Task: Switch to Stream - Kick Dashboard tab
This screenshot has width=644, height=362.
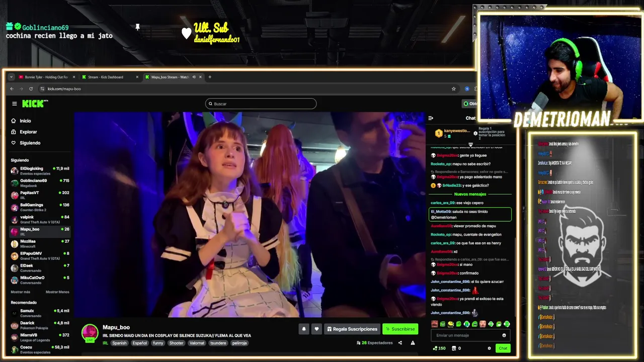Action: (105, 77)
